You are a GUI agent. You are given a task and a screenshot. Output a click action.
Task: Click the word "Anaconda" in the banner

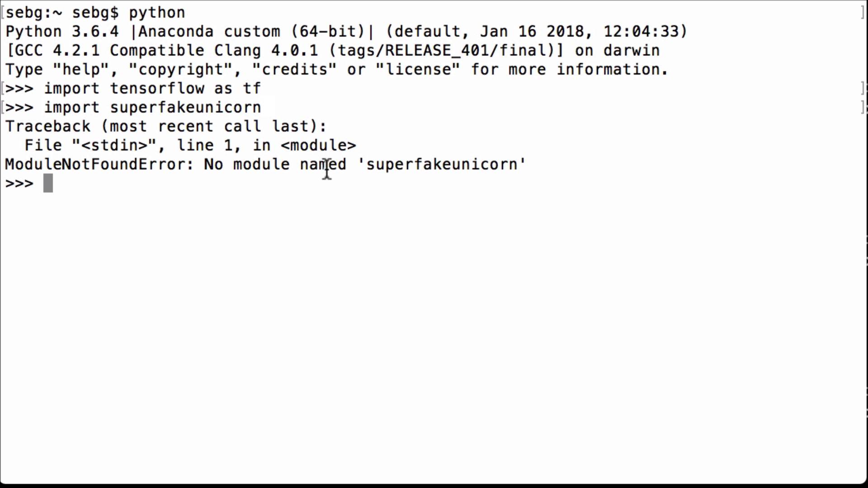176,32
